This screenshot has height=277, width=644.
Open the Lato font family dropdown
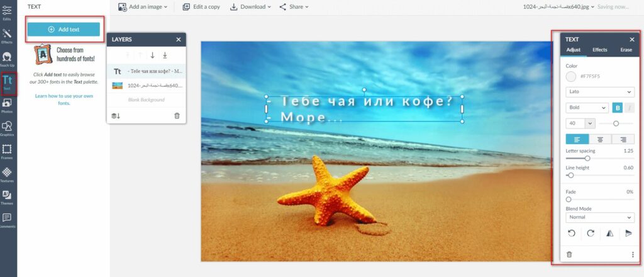pos(600,92)
